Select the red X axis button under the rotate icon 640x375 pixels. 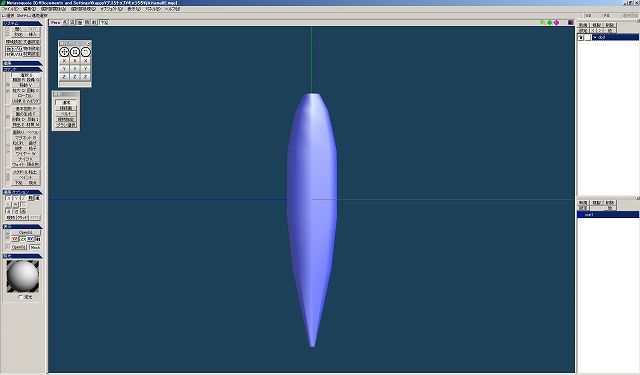tap(85, 61)
